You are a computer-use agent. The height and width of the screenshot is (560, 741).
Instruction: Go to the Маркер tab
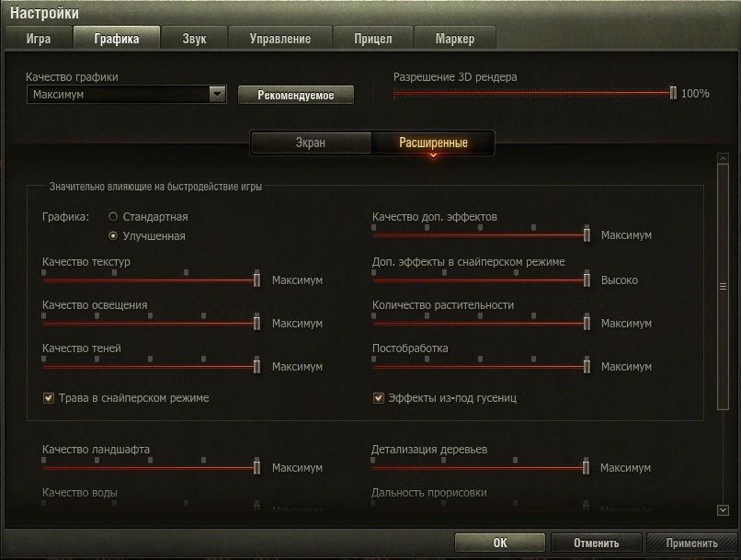pyautogui.click(x=454, y=38)
